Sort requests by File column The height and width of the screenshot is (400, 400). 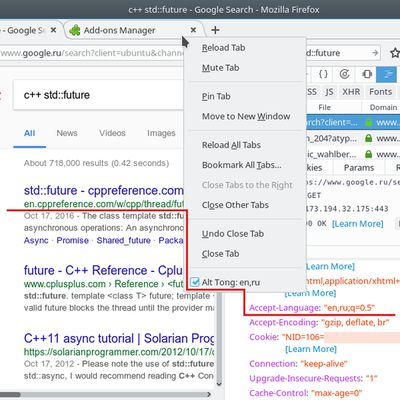coord(324,107)
